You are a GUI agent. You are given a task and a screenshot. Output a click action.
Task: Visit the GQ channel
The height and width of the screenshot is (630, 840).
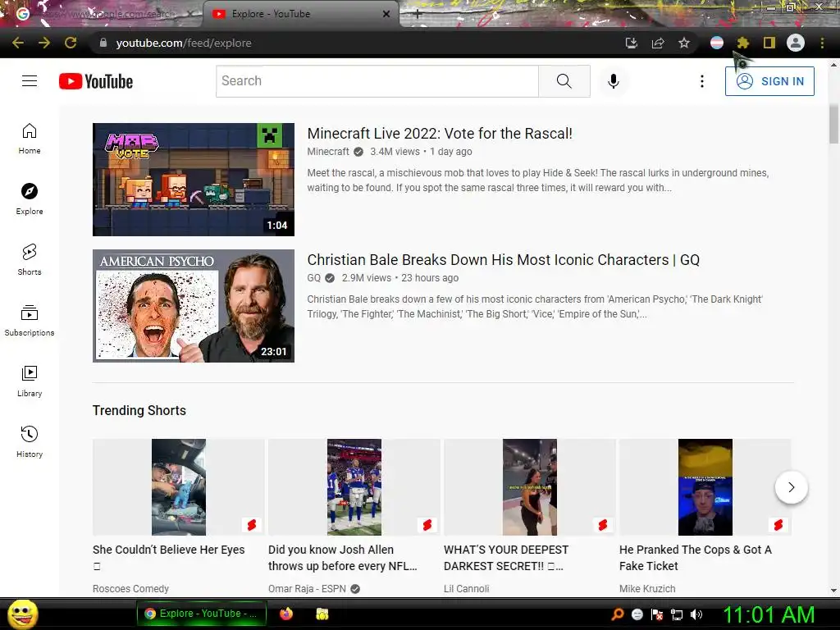click(314, 278)
